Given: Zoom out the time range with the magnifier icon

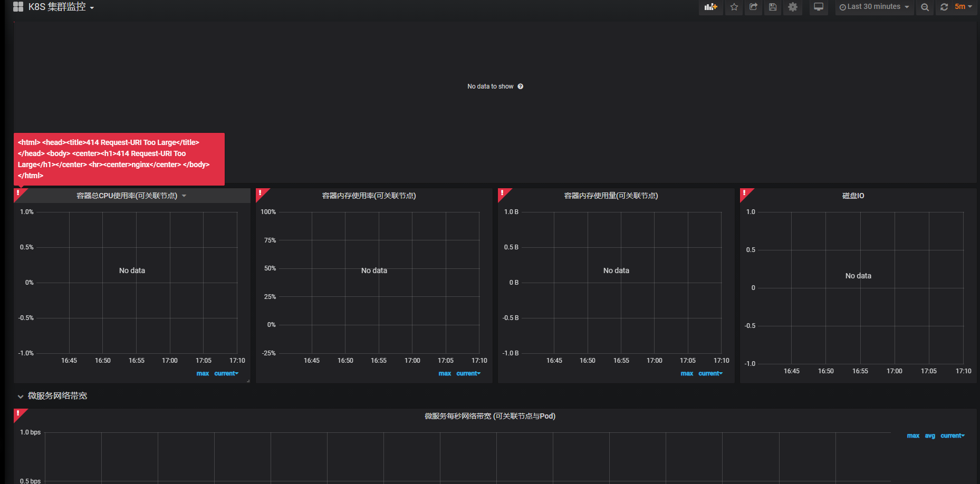Looking at the screenshot, I should tap(924, 7).
